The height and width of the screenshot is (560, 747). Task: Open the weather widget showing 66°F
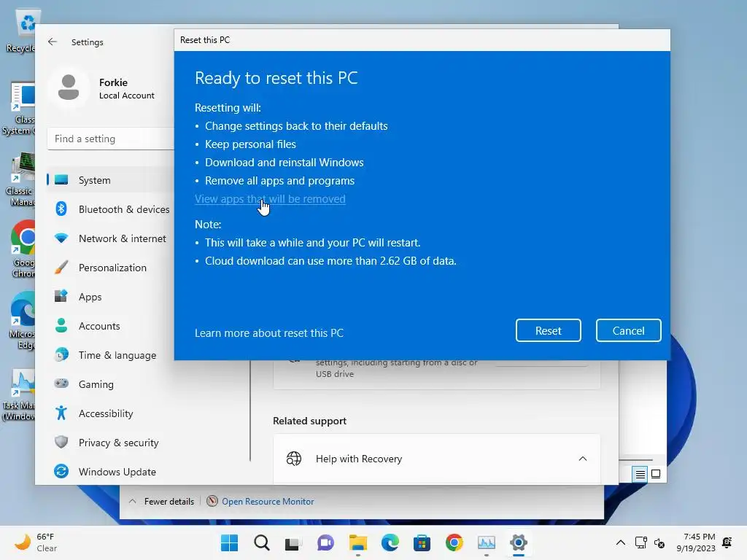pos(36,542)
